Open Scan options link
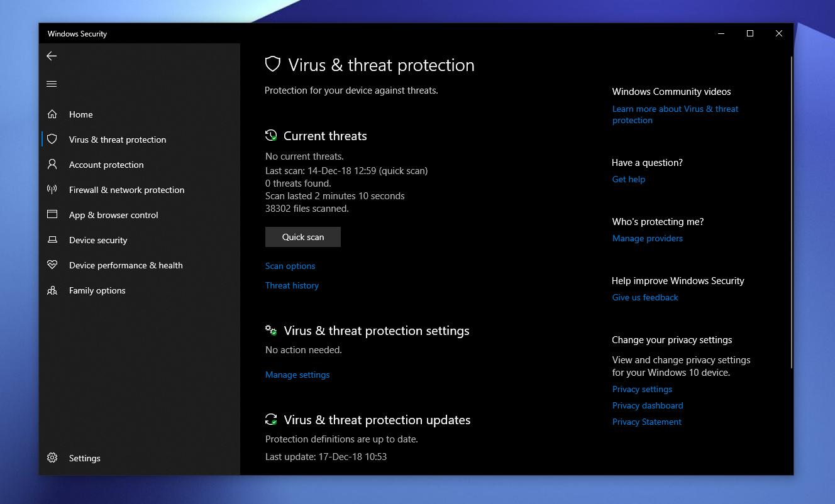This screenshot has height=504, width=835. [x=290, y=266]
